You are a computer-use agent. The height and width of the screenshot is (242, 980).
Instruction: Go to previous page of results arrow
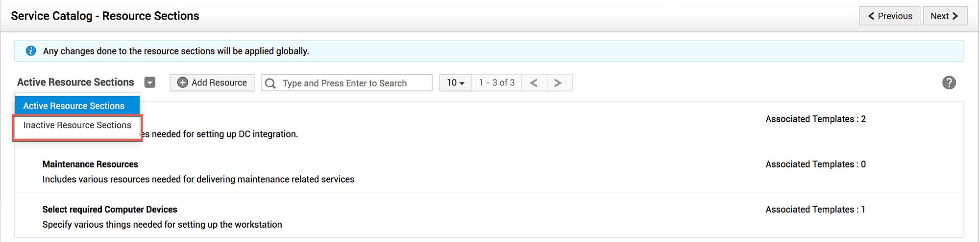(x=534, y=83)
